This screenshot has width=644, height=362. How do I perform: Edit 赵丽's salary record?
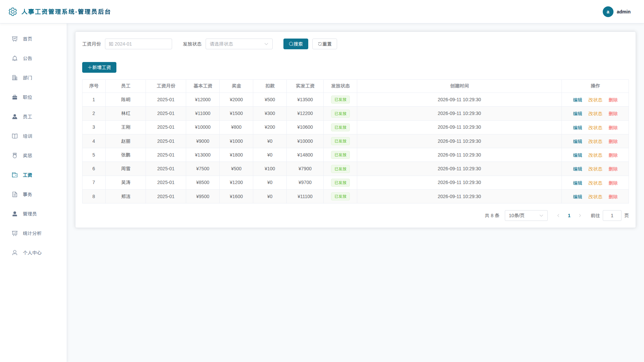578,141
